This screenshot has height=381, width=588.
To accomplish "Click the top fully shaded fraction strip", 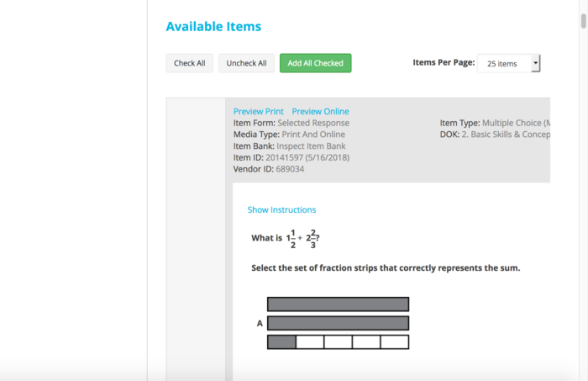I will click(x=338, y=304).
